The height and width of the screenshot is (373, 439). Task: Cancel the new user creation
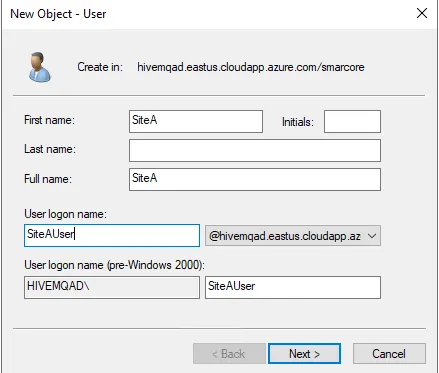(x=389, y=353)
